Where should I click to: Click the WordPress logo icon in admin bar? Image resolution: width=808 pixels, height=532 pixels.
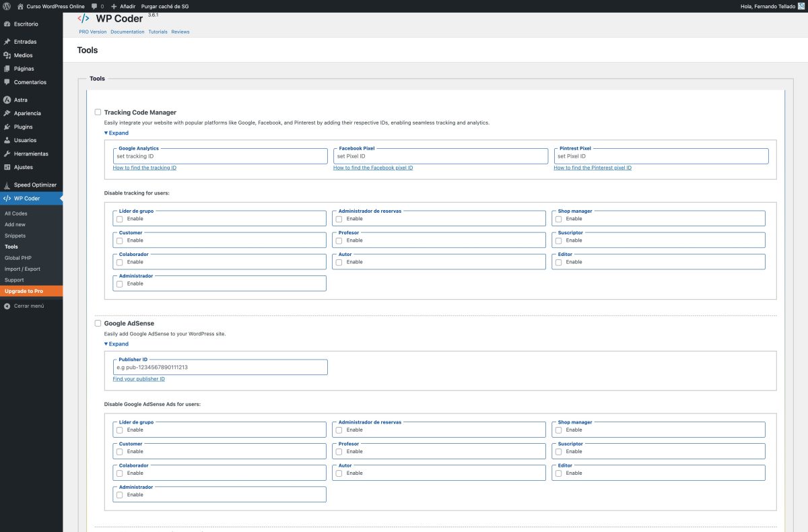[x=7, y=6]
